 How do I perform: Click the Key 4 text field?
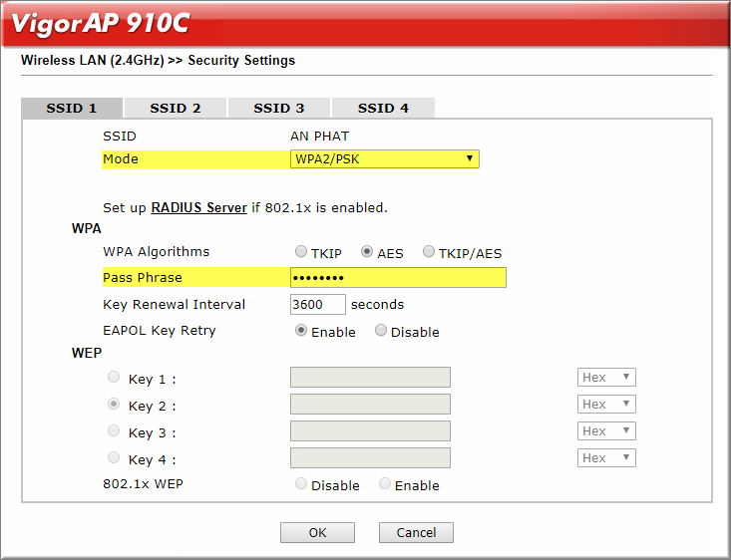pos(370,458)
